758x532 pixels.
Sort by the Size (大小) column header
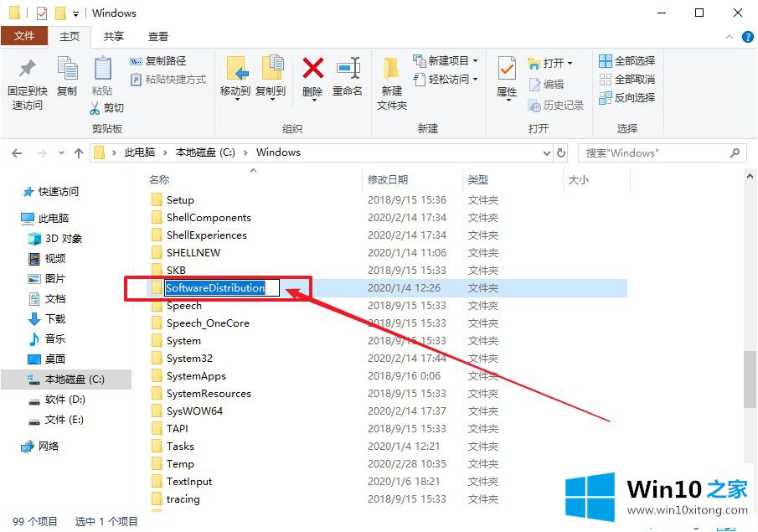579,180
